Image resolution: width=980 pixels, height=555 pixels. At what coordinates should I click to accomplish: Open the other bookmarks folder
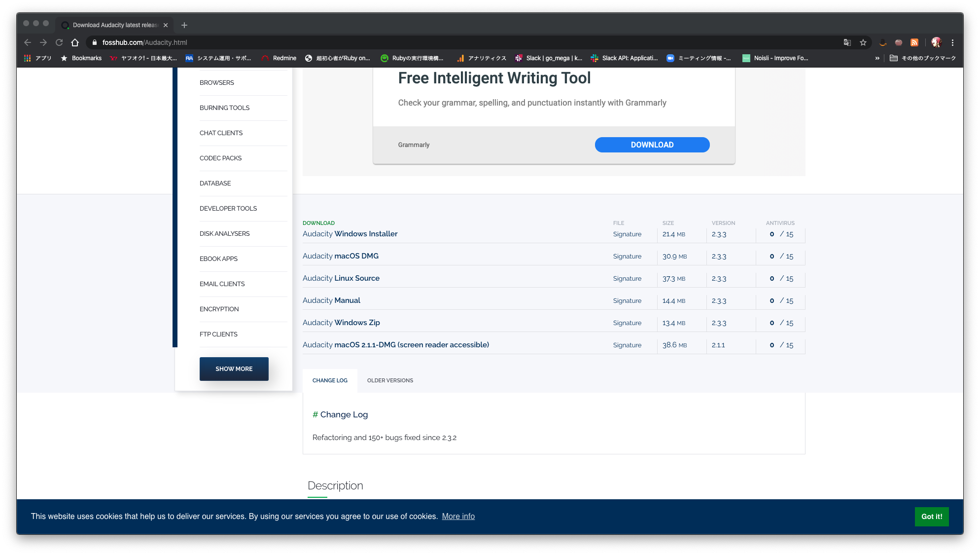coord(922,58)
